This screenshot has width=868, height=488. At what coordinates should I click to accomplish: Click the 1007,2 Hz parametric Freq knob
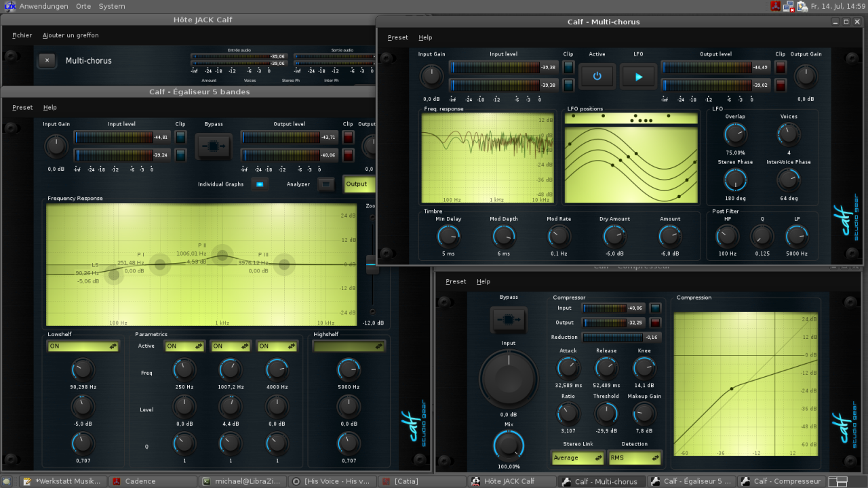click(x=231, y=369)
